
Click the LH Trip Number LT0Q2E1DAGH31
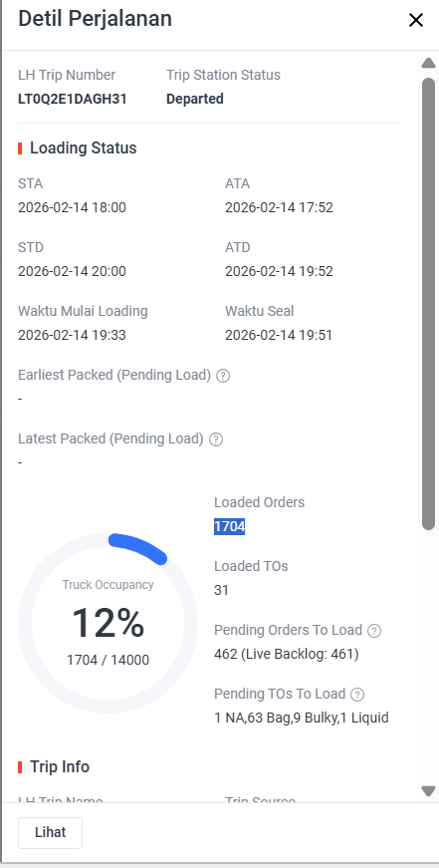(x=73, y=99)
